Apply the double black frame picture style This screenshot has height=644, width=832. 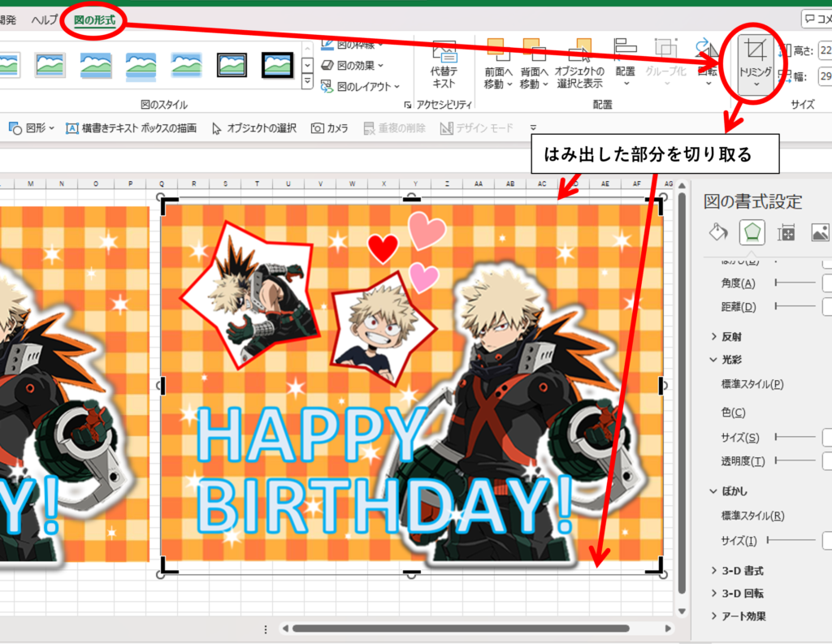pyautogui.click(x=232, y=65)
